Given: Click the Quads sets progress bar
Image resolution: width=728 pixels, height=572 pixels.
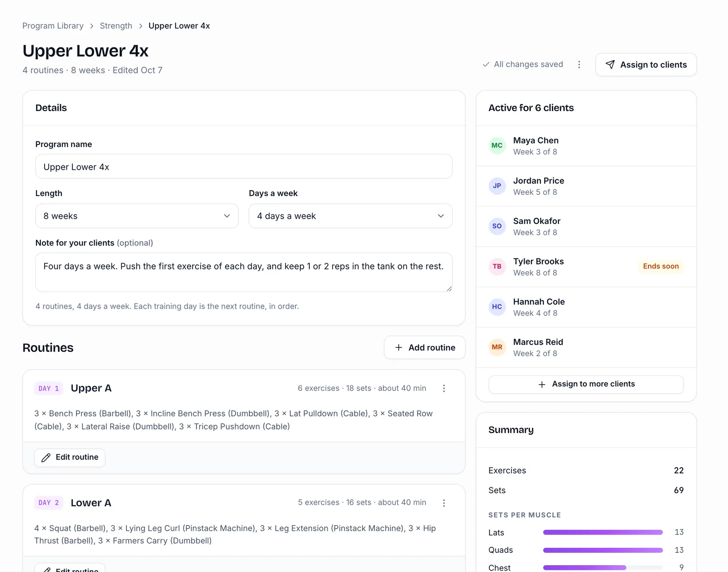Looking at the screenshot, I should (x=603, y=550).
